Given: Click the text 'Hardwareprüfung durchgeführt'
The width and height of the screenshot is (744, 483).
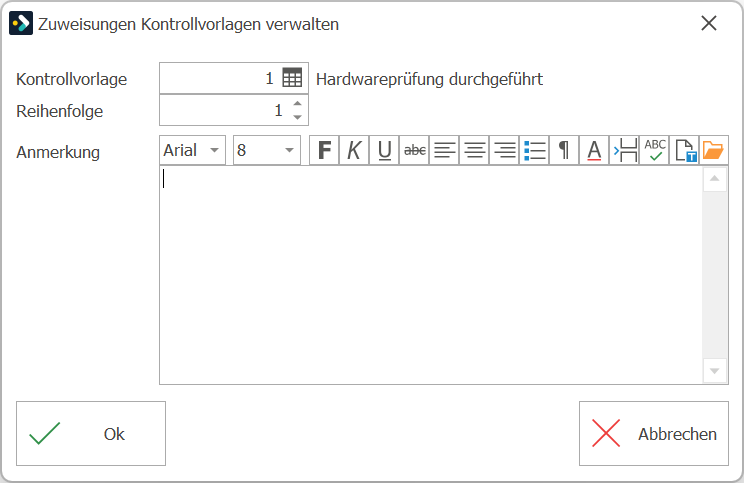Looking at the screenshot, I should click(429, 79).
